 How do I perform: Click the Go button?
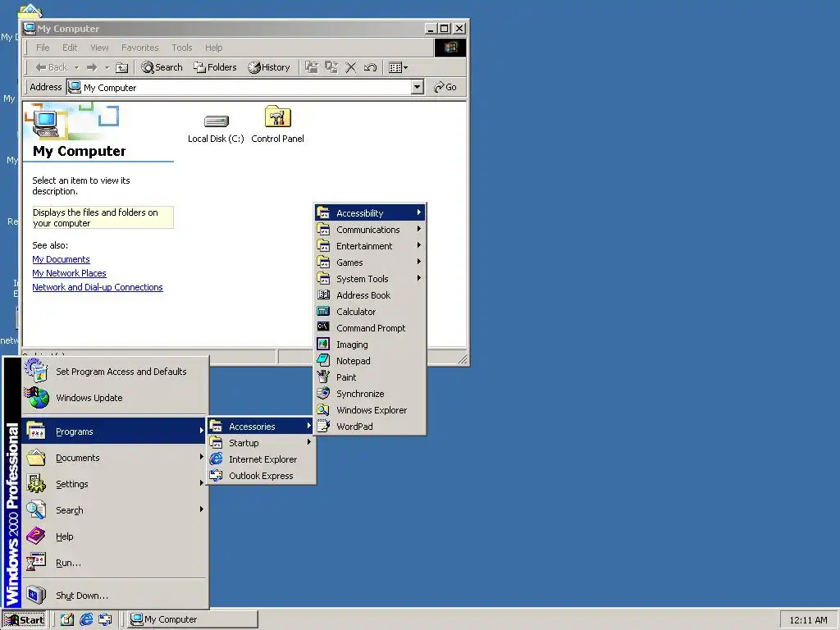pyautogui.click(x=445, y=87)
